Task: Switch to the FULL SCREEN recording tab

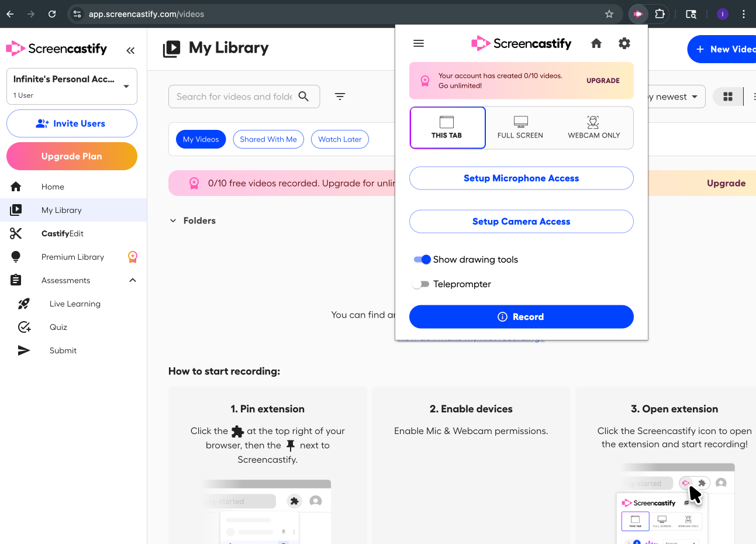Action: coord(520,127)
